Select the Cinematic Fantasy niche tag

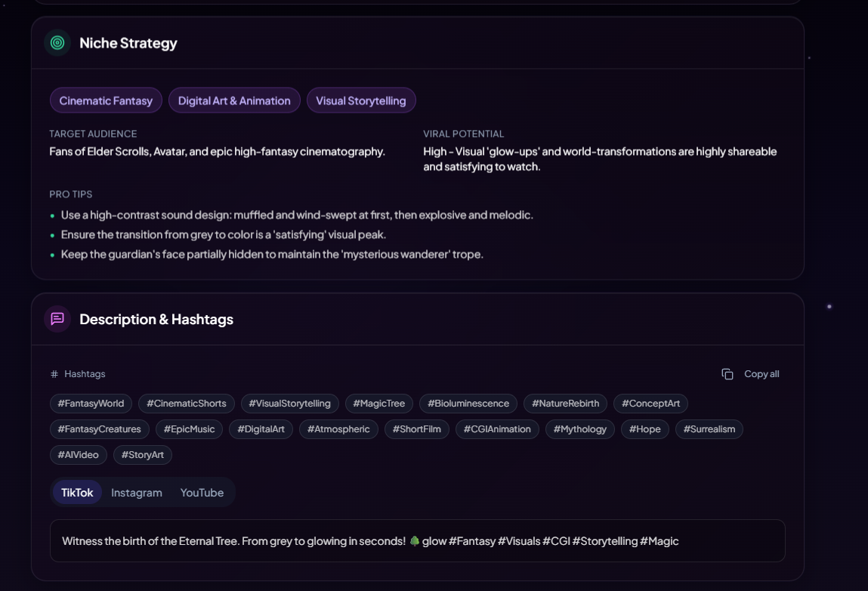tap(106, 101)
